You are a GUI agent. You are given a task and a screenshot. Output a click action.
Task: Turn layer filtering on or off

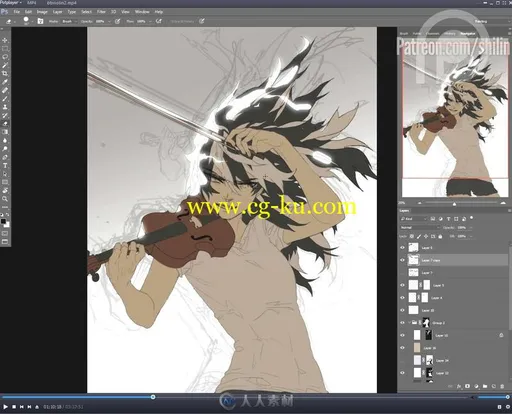(471, 218)
